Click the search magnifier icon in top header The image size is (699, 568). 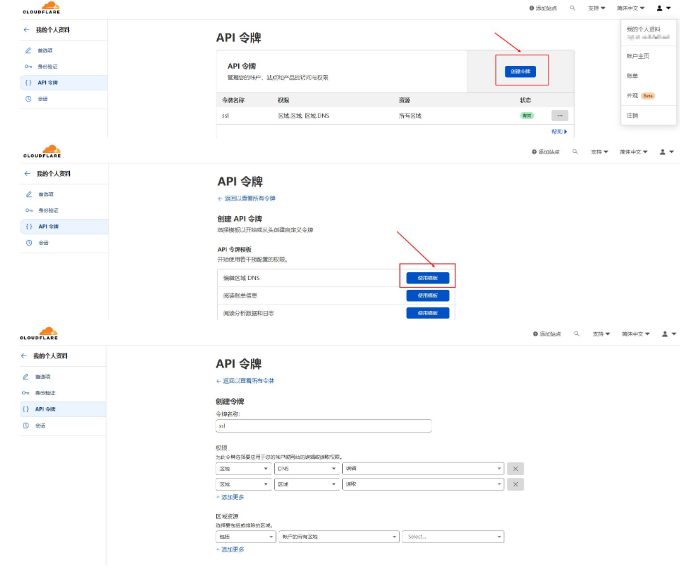(x=573, y=8)
